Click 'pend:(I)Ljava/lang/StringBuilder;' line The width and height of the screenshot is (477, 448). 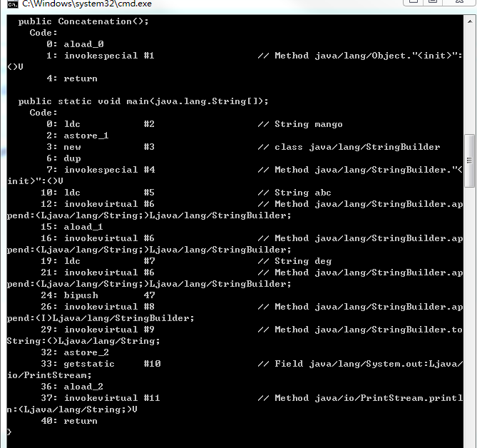101,318
